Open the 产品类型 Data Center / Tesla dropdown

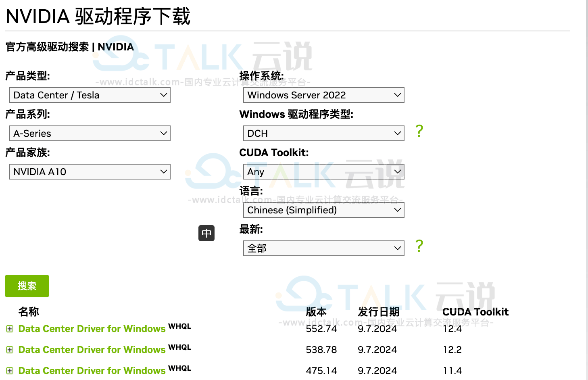click(x=90, y=95)
